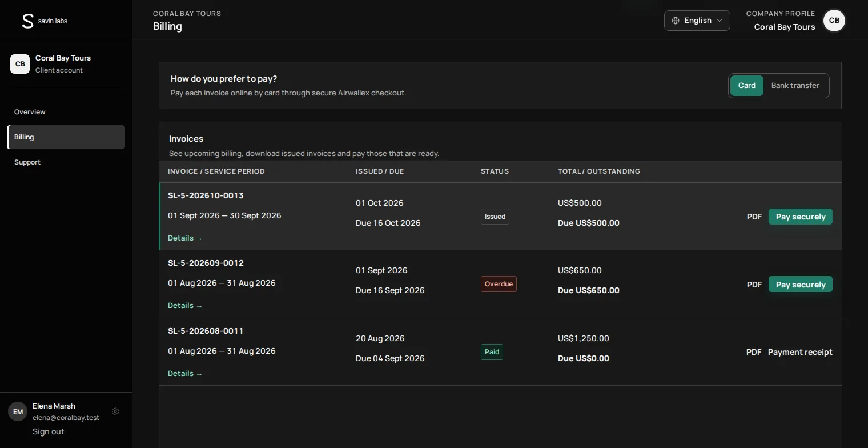Click the Status column header

(495, 171)
